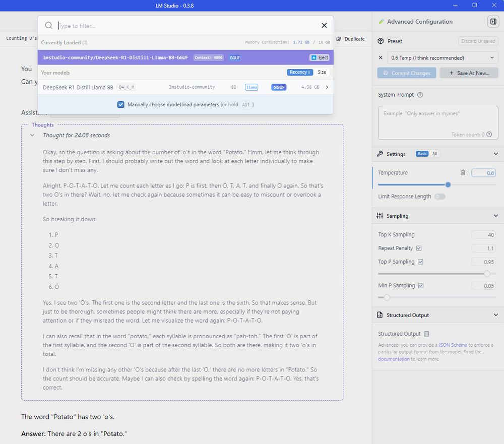Toggle Limit Response Length switch
The width and height of the screenshot is (504, 444).
(440, 197)
